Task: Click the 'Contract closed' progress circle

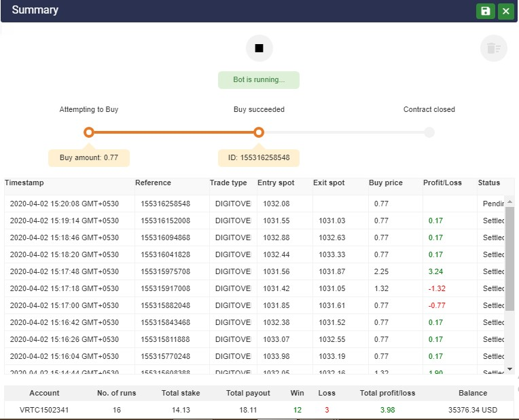Action: click(429, 132)
